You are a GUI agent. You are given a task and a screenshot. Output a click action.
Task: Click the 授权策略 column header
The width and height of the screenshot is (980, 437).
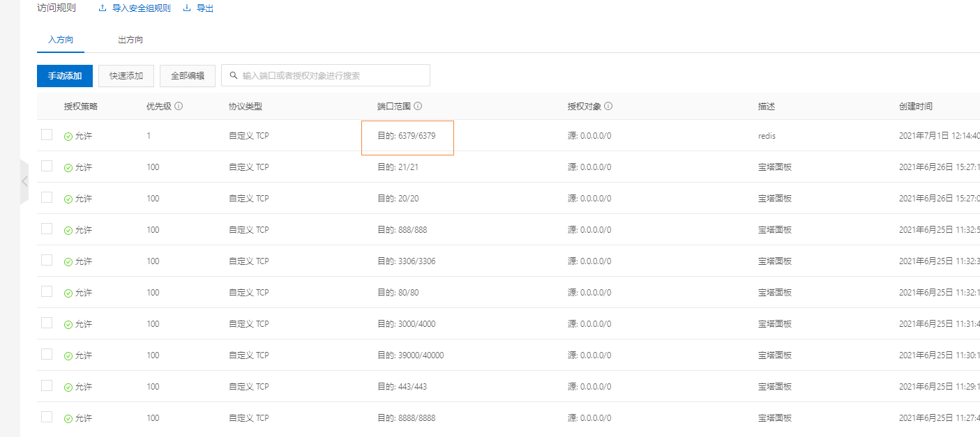[x=81, y=107]
